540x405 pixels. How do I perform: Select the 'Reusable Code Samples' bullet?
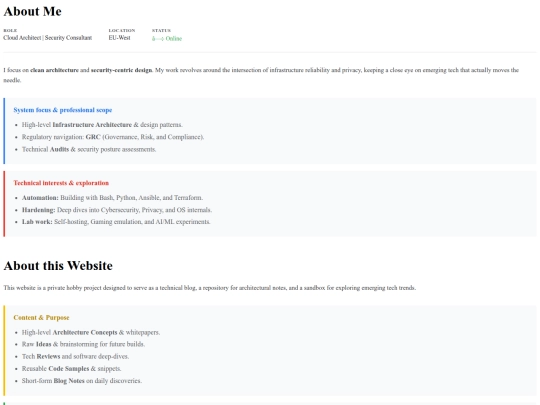72,368
